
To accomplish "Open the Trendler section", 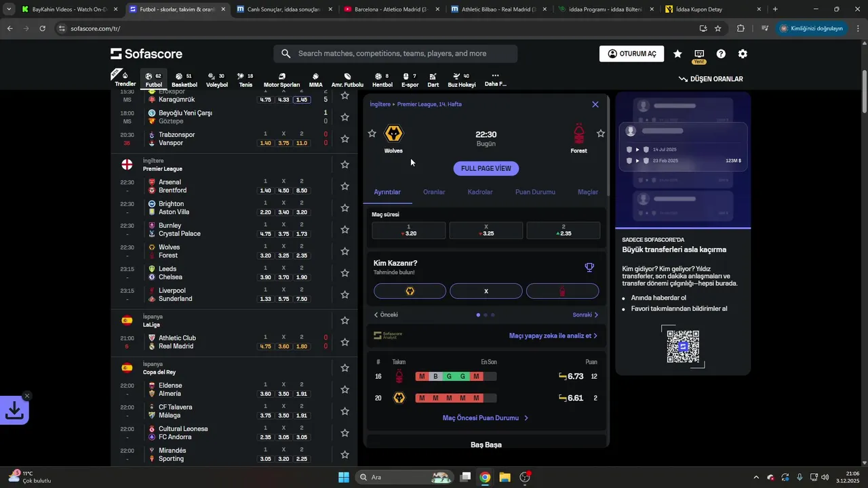I will click(x=125, y=79).
